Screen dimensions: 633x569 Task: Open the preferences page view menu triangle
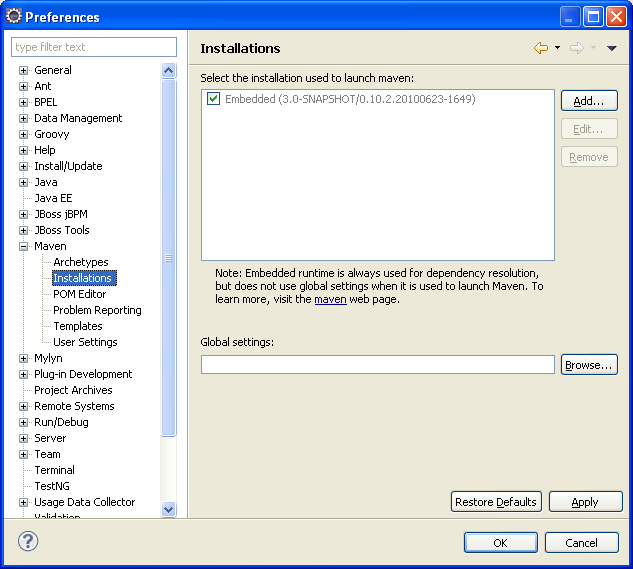612,48
